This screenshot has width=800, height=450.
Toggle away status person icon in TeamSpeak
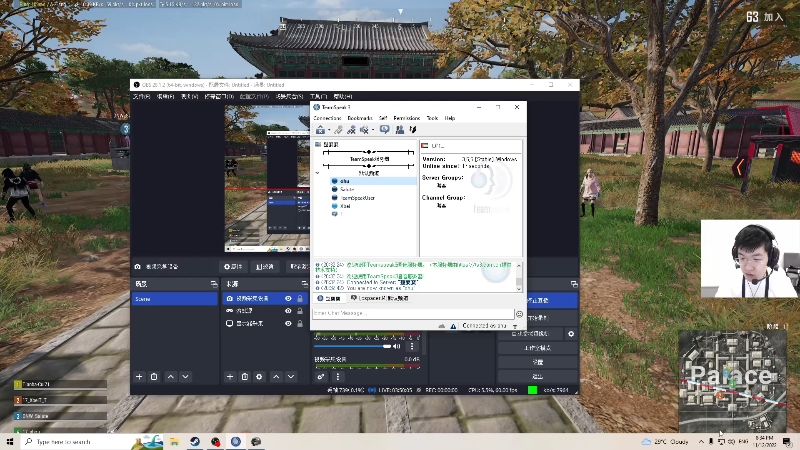click(x=352, y=130)
